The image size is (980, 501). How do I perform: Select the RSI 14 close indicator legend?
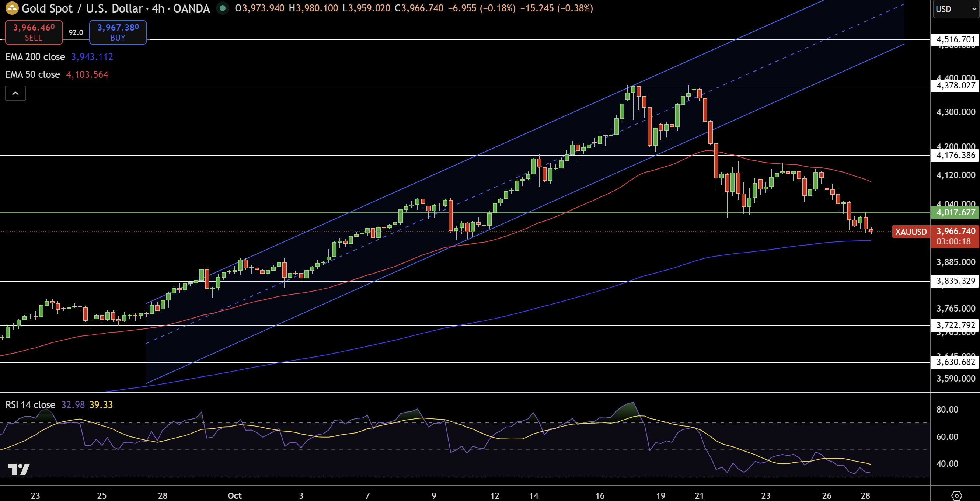point(31,405)
